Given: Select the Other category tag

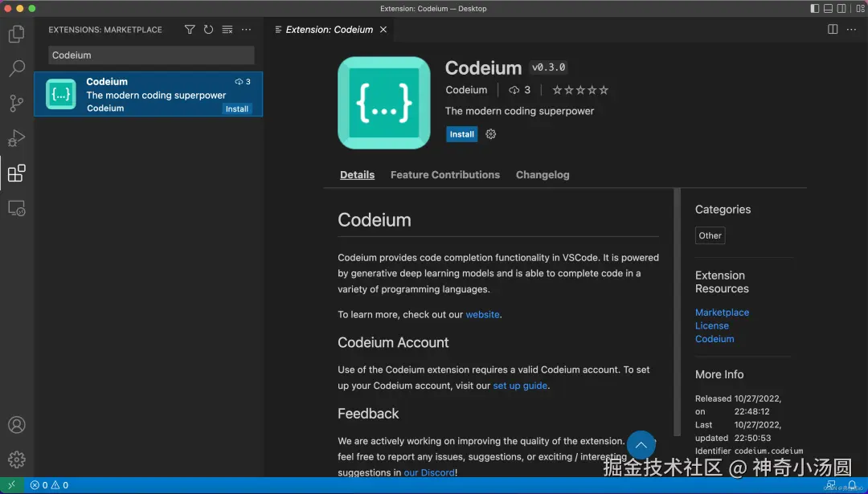Looking at the screenshot, I should [x=710, y=235].
